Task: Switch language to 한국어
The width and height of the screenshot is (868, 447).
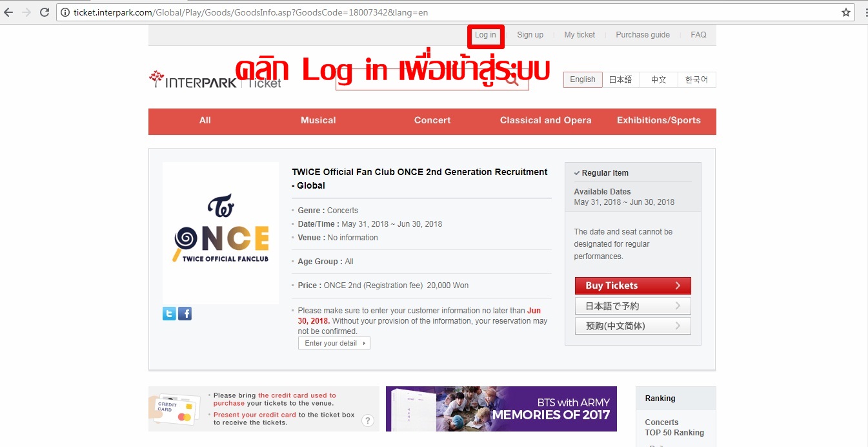Action: pos(696,79)
